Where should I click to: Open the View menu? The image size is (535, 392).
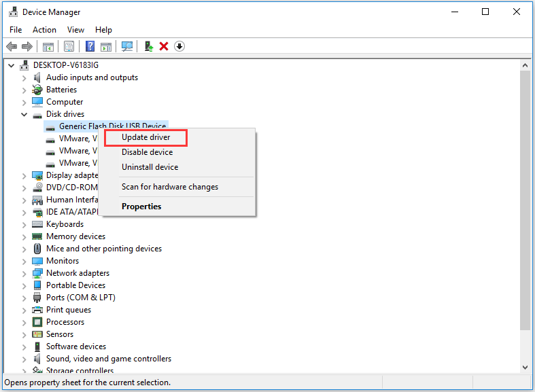(75, 30)
